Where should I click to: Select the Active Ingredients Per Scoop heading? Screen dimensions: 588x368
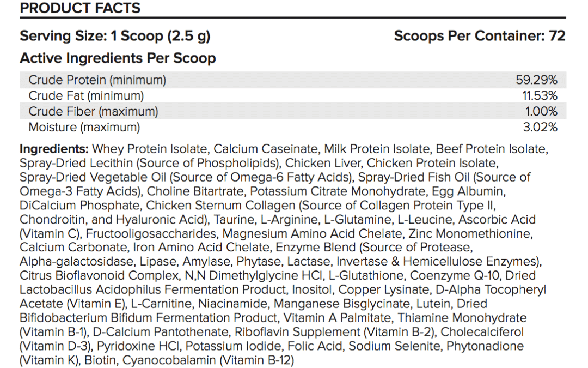pyautogui.click(x=118, y=58)
